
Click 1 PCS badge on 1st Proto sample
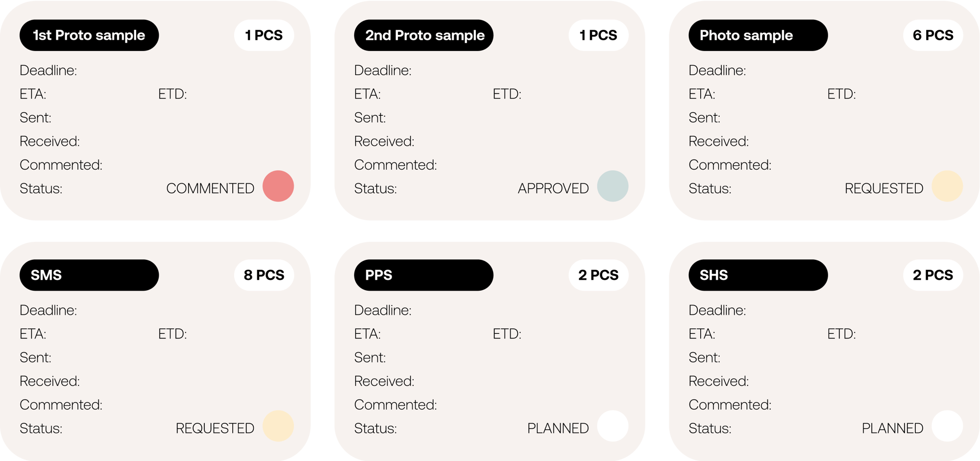[264, 35]
